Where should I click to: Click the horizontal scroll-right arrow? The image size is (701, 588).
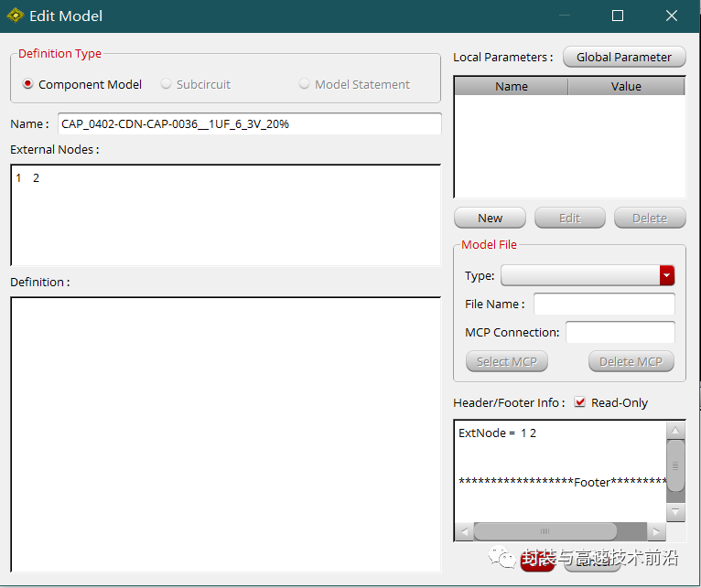[656, 531]
